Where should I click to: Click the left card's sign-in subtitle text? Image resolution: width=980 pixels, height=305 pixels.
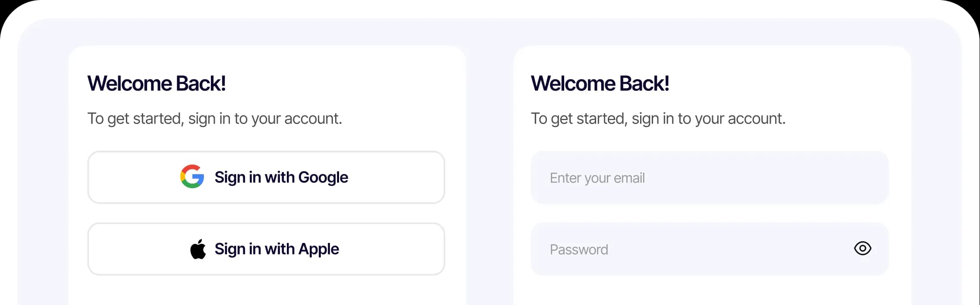tap(214, 118)
